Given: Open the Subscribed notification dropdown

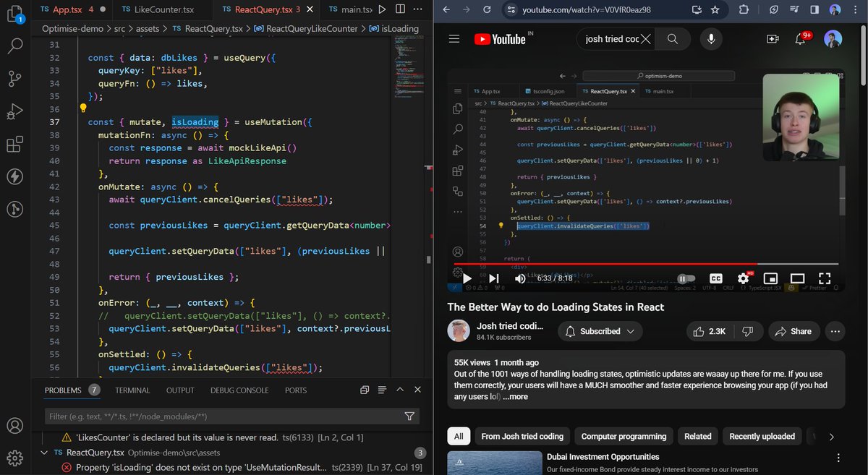Looking at the screenshot, I should click(602, 331).
